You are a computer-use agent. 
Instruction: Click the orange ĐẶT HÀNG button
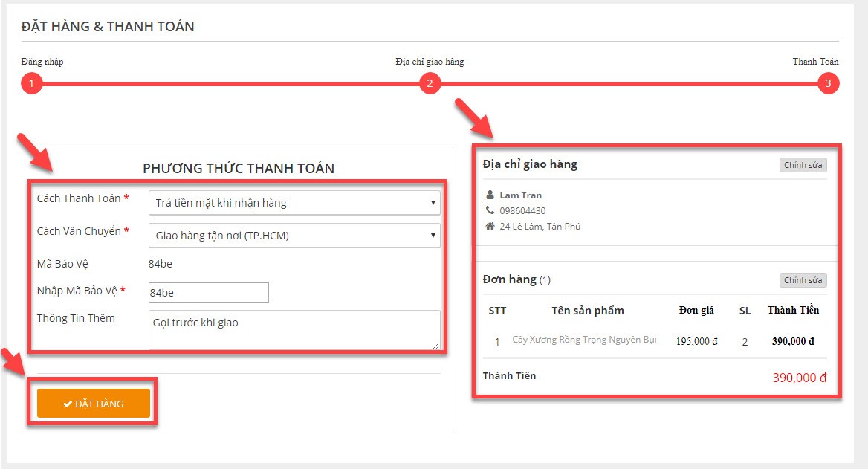coord(94,403)
